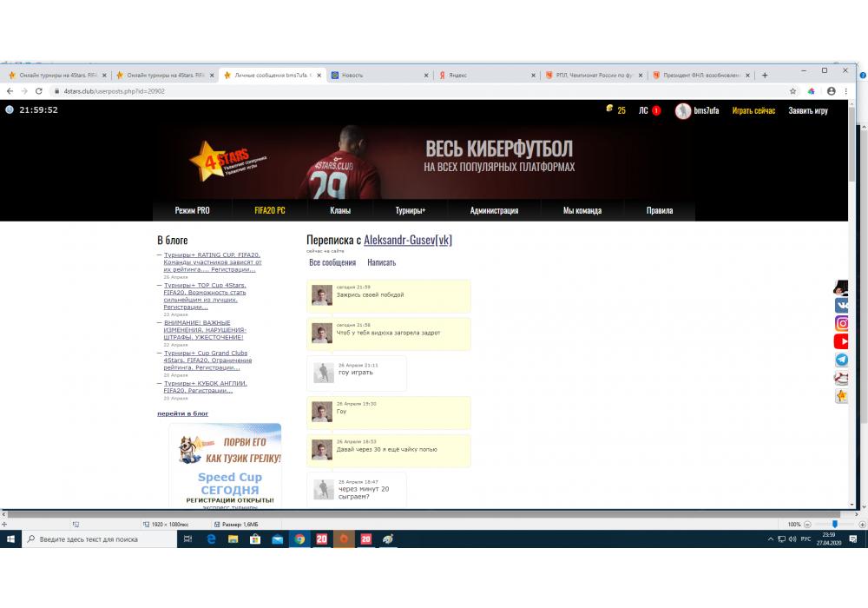Open Aleksandr-Gusev[vk] profile link
The height and width of the screenshot is (608, 868).
407,240
